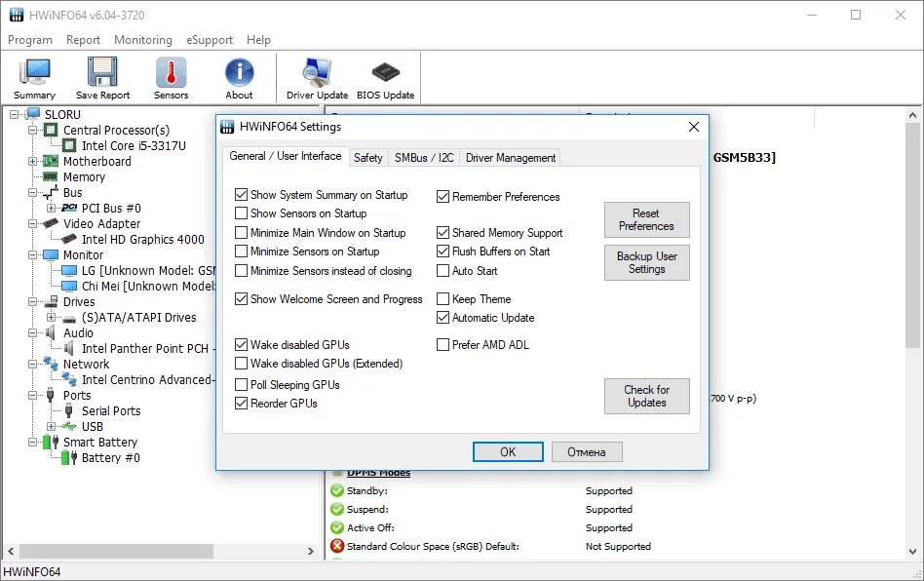Open the Summary toolbar icon
Screen dimensions: 924x581
coord(34,73)
